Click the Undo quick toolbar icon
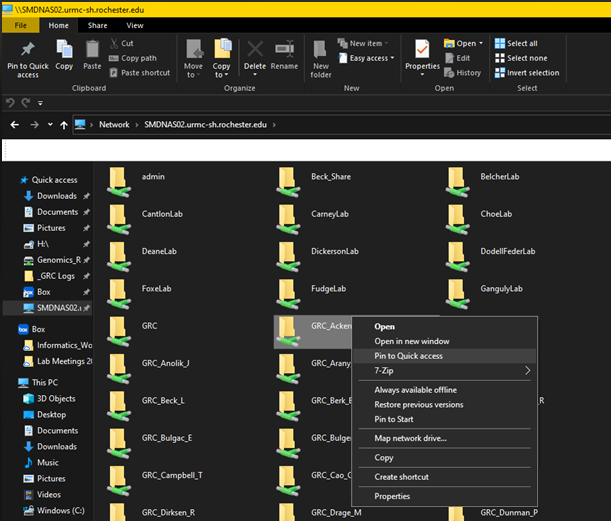611x521 pixels. click(10, 103)
